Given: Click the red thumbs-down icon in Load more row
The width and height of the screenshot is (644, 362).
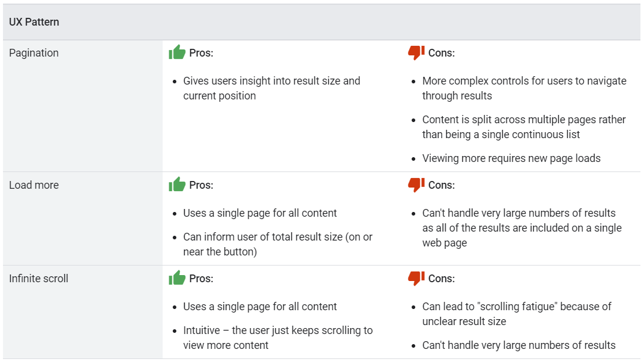Looking at the screenshot, I should click(x=416, y=185).
